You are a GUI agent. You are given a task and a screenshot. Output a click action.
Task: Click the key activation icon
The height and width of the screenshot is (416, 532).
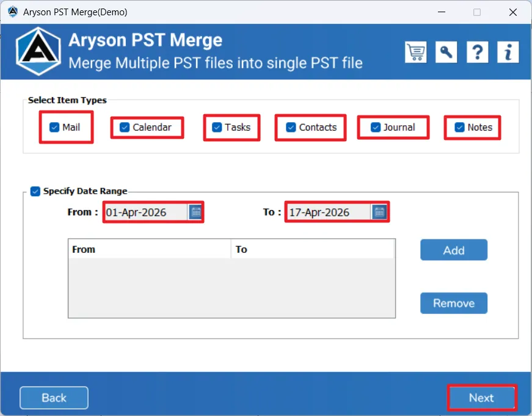[446, 53]
